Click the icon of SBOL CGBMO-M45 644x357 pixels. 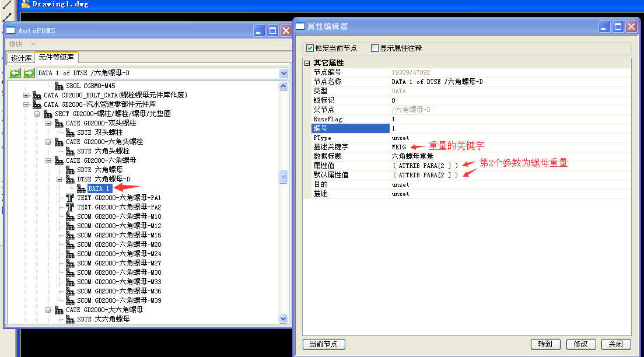coord(59,86)
